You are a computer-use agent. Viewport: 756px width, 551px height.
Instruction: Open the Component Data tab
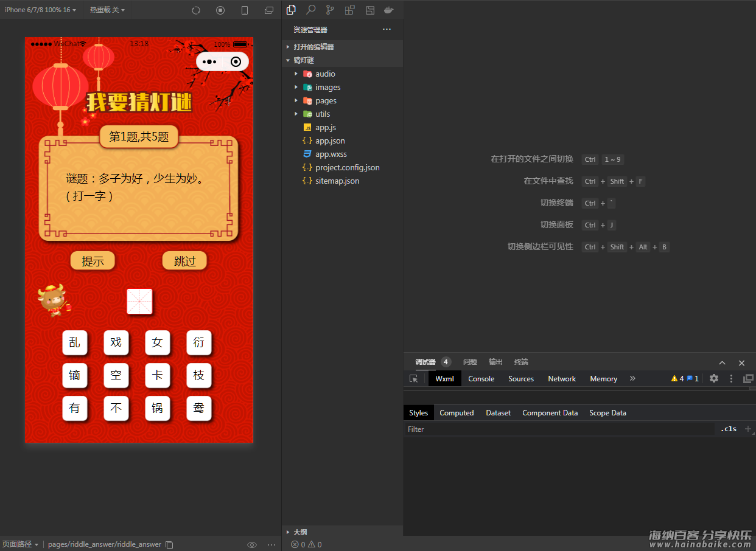550,412
